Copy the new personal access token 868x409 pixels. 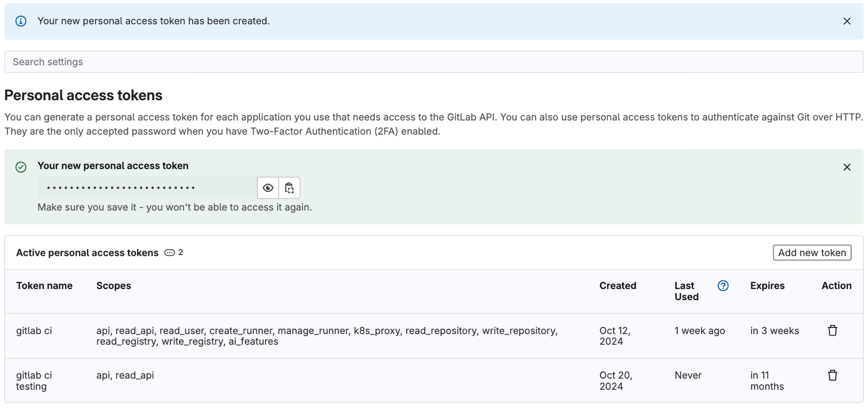tap(289, 188)
